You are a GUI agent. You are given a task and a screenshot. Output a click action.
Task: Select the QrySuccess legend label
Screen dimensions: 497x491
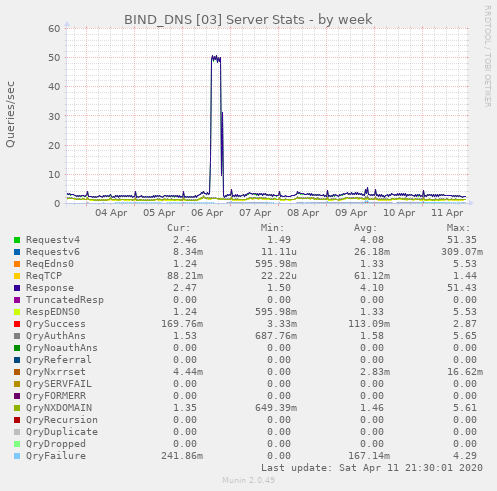(x=56, y=324)
